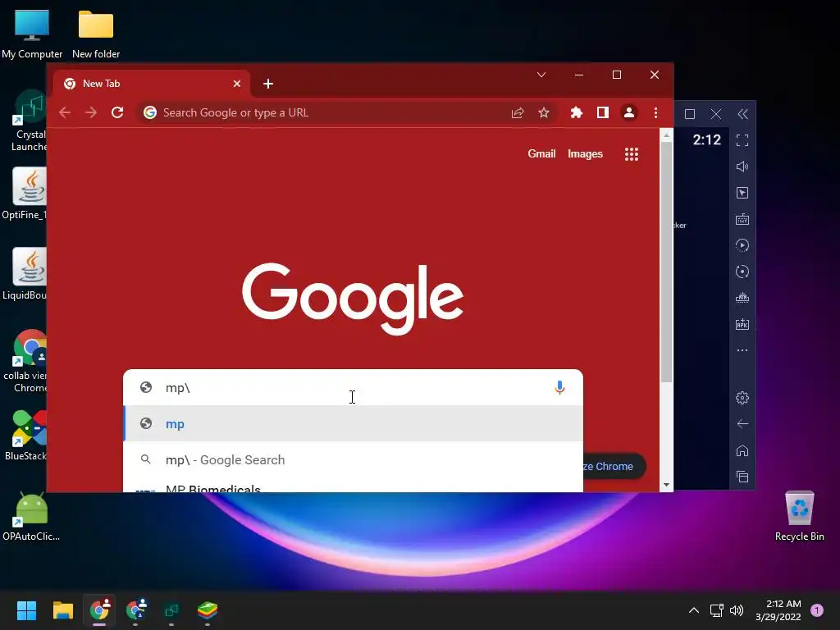Open a new Chrome tab
This screenshot has height=630, width=840.
click(268, 84)
